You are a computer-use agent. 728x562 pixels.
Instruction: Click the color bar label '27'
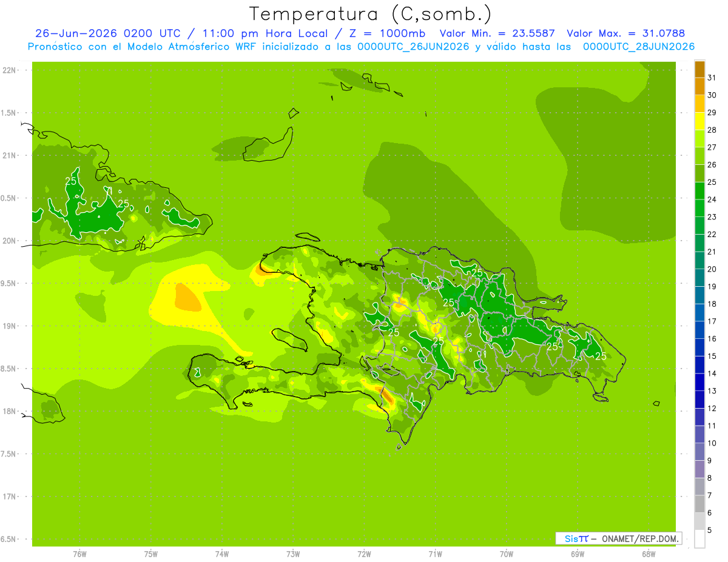point(712,147)
